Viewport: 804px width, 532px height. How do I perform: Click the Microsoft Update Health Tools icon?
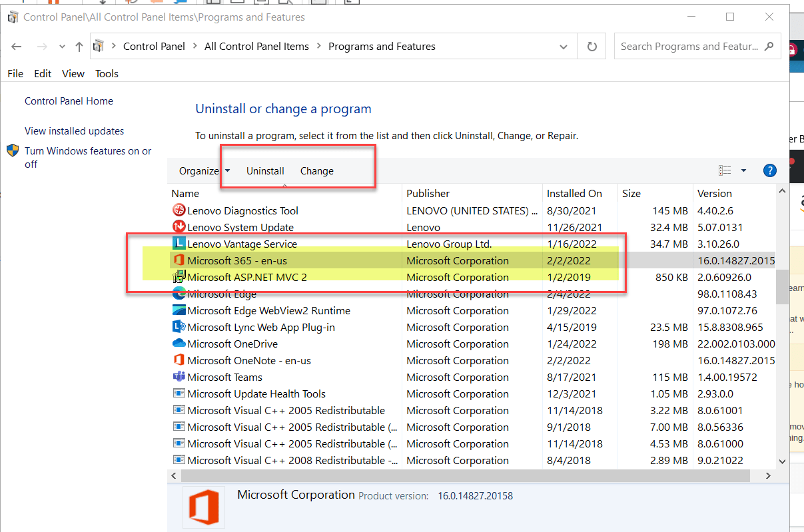click(179, 394)
